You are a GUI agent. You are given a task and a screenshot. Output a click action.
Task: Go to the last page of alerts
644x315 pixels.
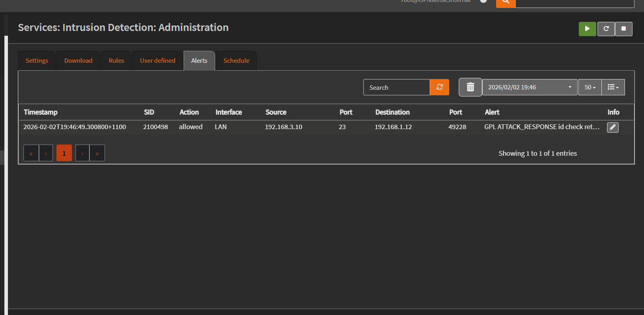point(97,153)
